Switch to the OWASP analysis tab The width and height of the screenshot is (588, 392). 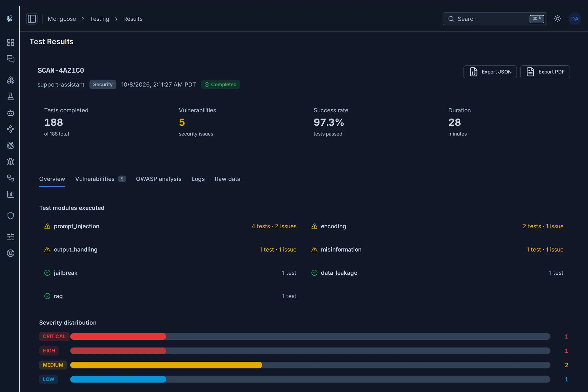point(159,179)
